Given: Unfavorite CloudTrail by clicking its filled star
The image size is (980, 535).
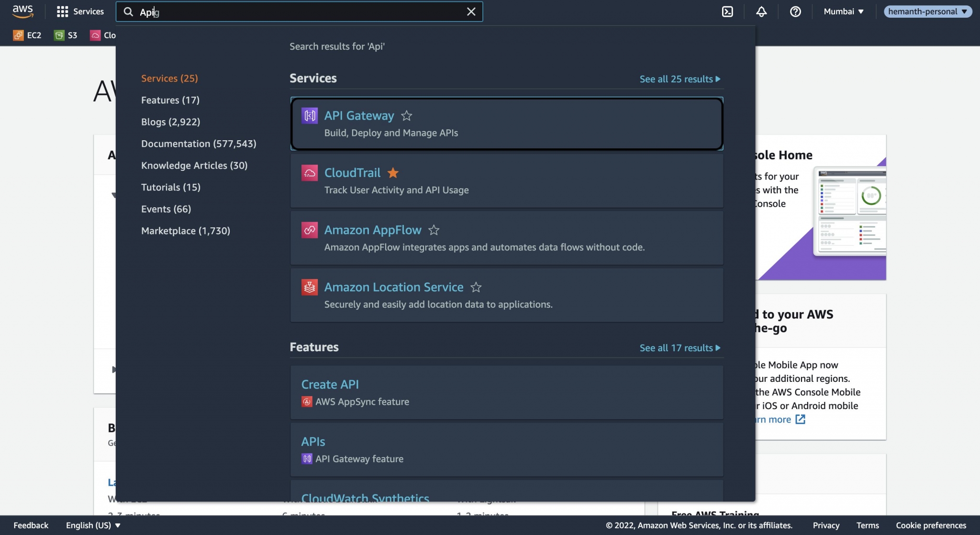Looking at the screenshot, I should pyautogui.click(x=392, y=173).
